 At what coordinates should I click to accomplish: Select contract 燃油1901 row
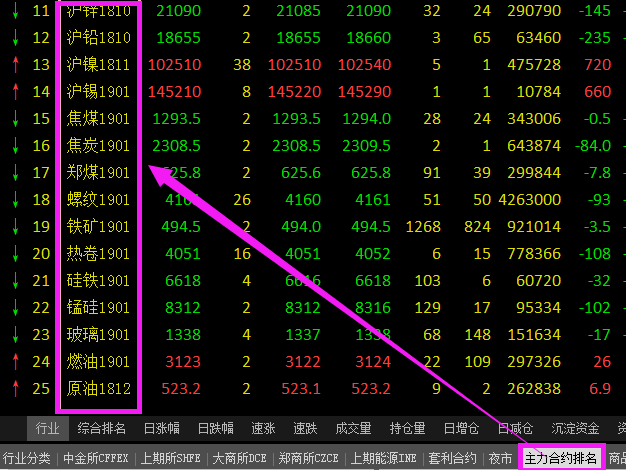point(99,361)
